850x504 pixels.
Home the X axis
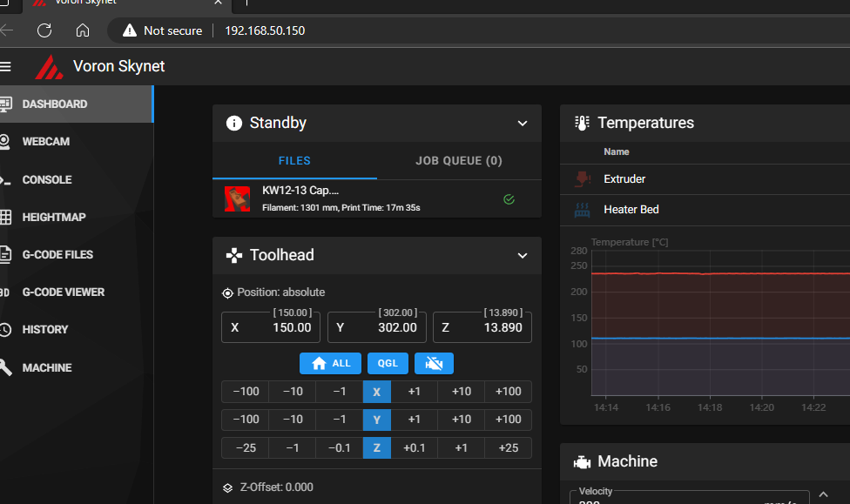(377, 392)
